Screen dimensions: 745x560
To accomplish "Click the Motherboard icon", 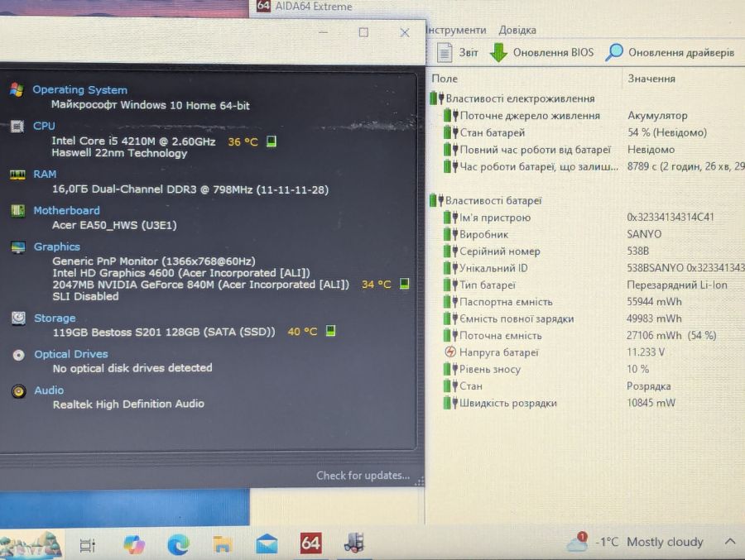I will 17,210.
